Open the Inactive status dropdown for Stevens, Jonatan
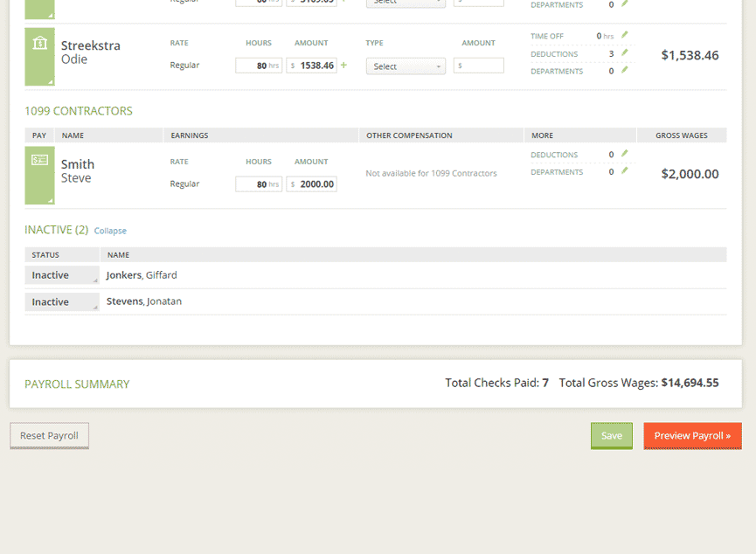Image resolution: width=756 pixels, height=554 pixels. point(62,301)
